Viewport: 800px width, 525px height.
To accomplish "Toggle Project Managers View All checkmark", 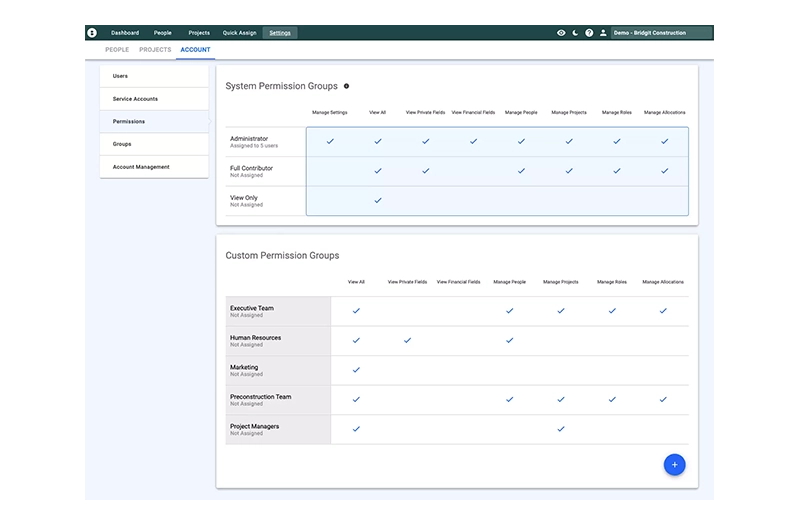I will tap(356, 429).
